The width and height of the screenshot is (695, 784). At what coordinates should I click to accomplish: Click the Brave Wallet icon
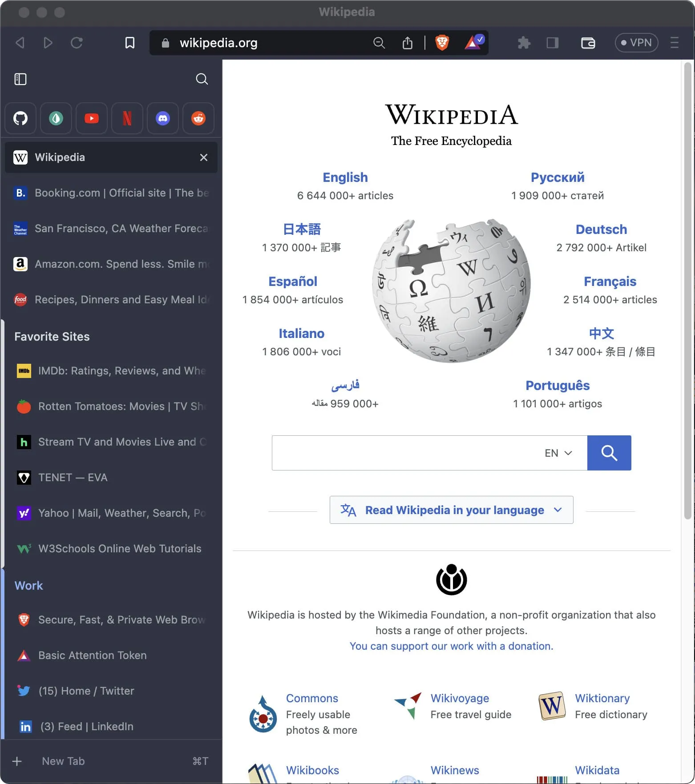(x=588, y=43)
